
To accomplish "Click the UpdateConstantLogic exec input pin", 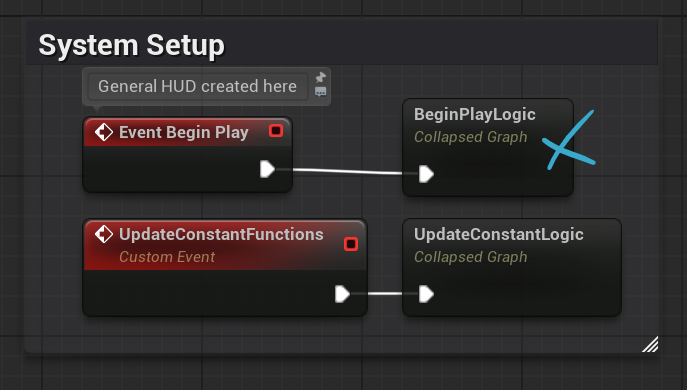I will (426, 294).
